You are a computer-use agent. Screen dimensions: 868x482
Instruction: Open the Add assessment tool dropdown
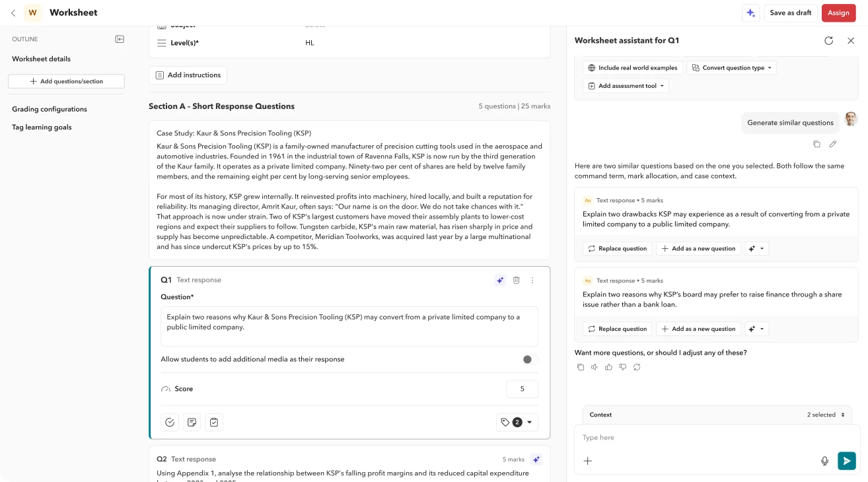626,86
